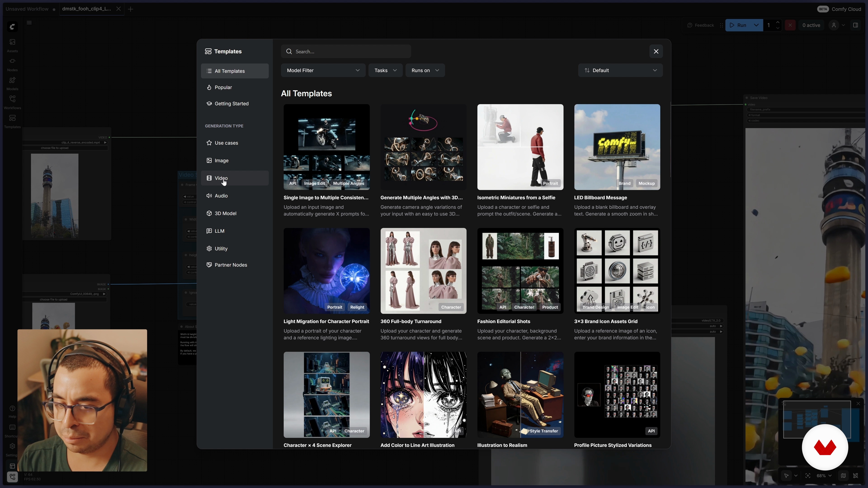Open Help from the left sidebar
868x488 pixels.
coord(12,412)
